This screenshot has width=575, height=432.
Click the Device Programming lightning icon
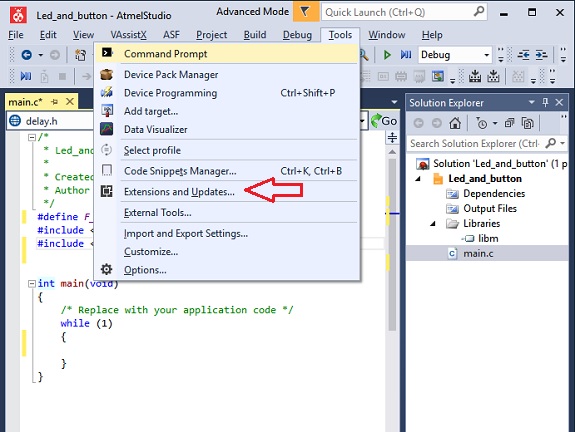click(107, 92)
